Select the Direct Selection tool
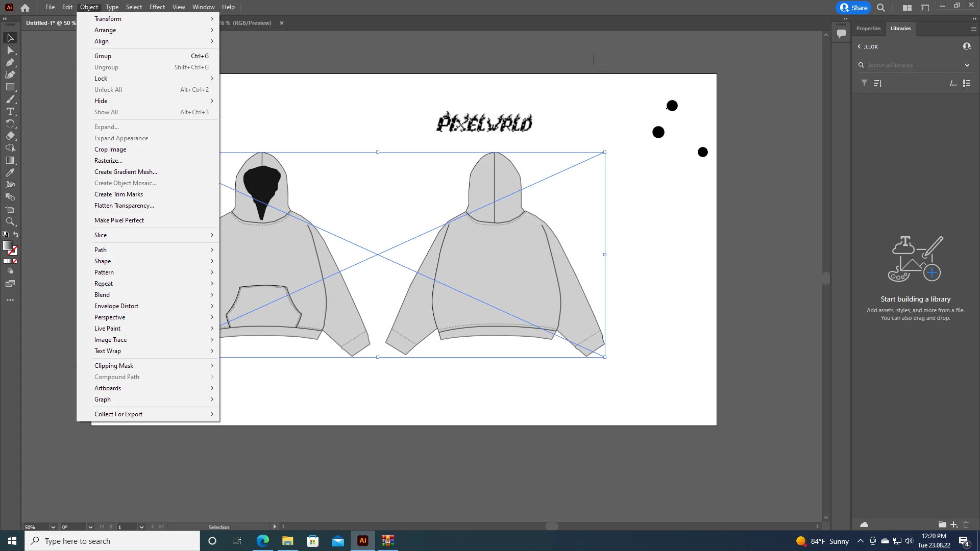 tap(10, 51)
